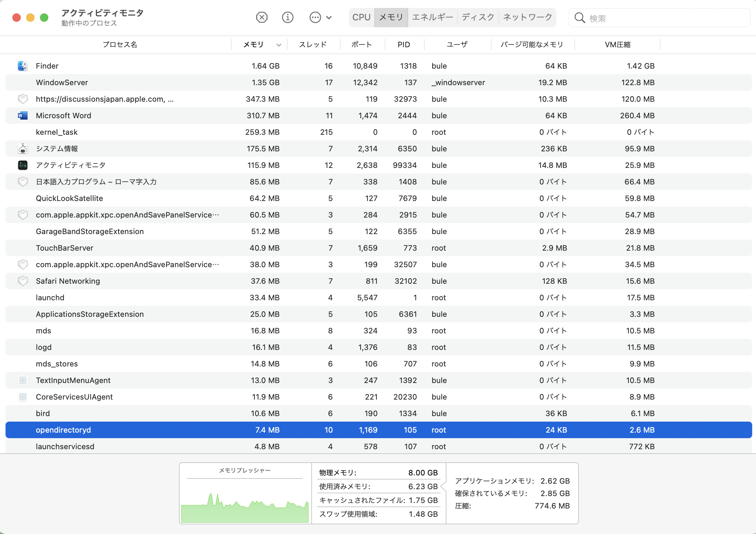This screenshot has height=534, width=756.
Task: Open the dropdown arrow next to ellipsis button
Action: 329,18
